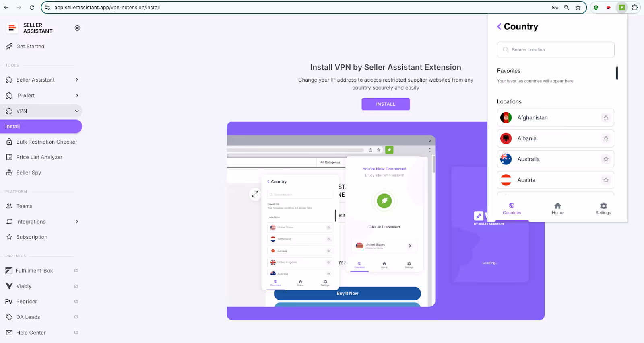This screenshot has height=343, width=644.
Task: Focus the Search Location field
Action: coord(555,50)
